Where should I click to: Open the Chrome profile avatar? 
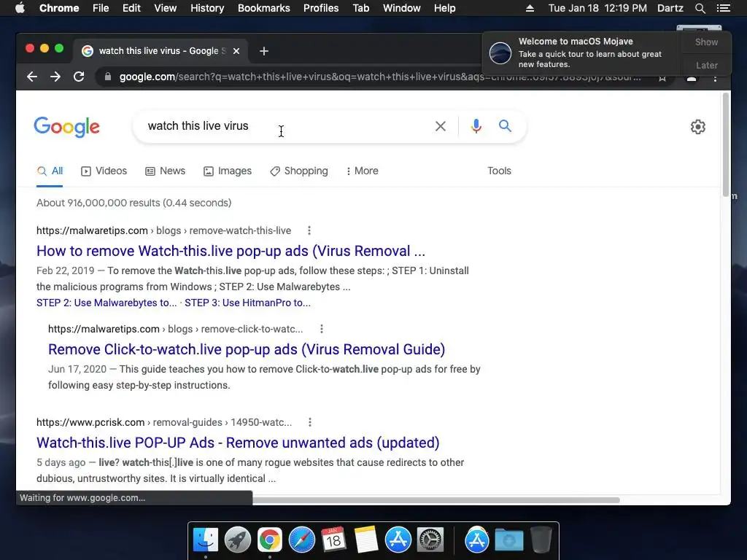pyautogui.click(x=692, y=78)
